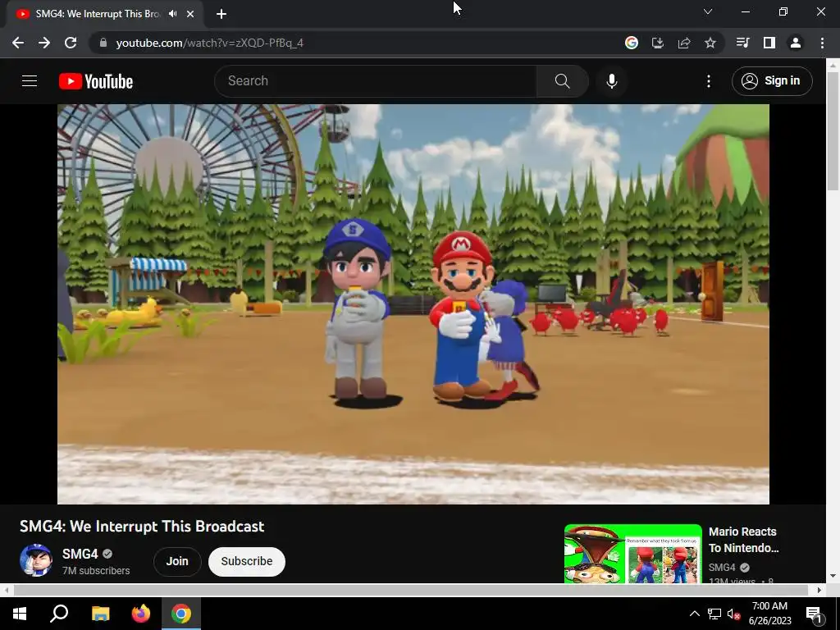Open the YouTube hamburger guide menu
Screen dimensions: 840x630
(30, 81)
